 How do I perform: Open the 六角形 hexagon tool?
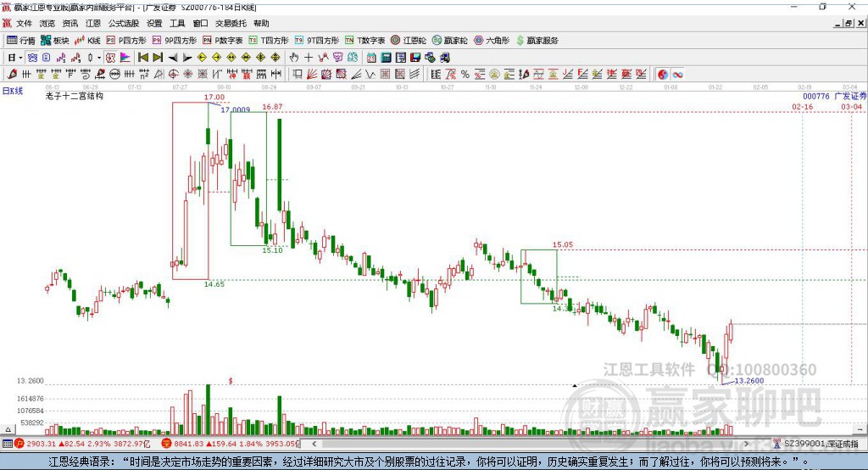492,41
